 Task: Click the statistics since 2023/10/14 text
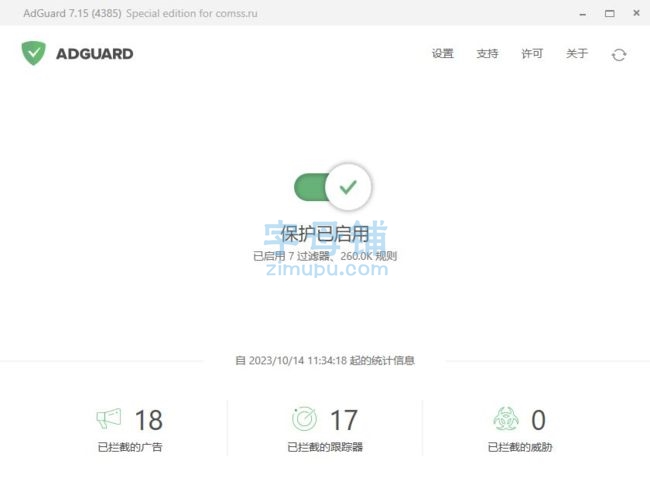[325, 360]
